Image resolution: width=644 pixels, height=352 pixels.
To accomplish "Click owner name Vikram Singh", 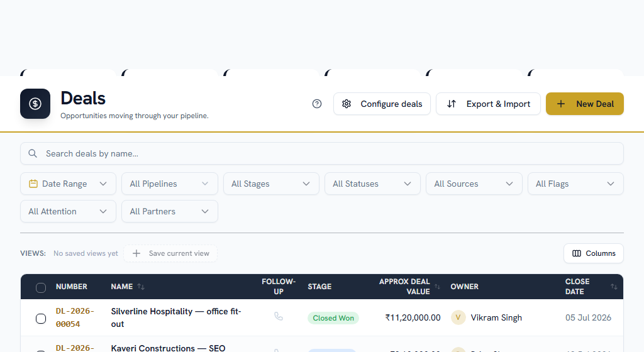I will point(496,317).
